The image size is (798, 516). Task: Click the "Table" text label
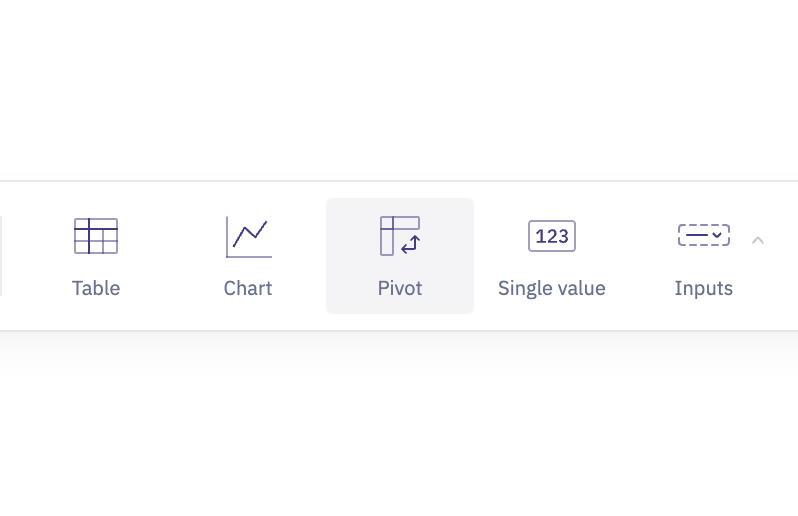(96, 288)
